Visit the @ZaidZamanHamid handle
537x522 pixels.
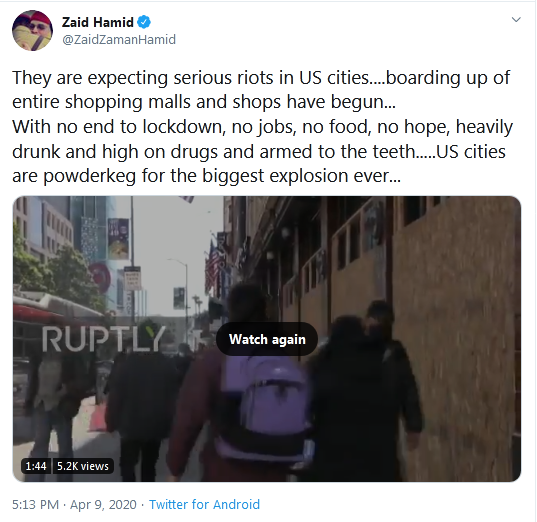coord(119,40)
